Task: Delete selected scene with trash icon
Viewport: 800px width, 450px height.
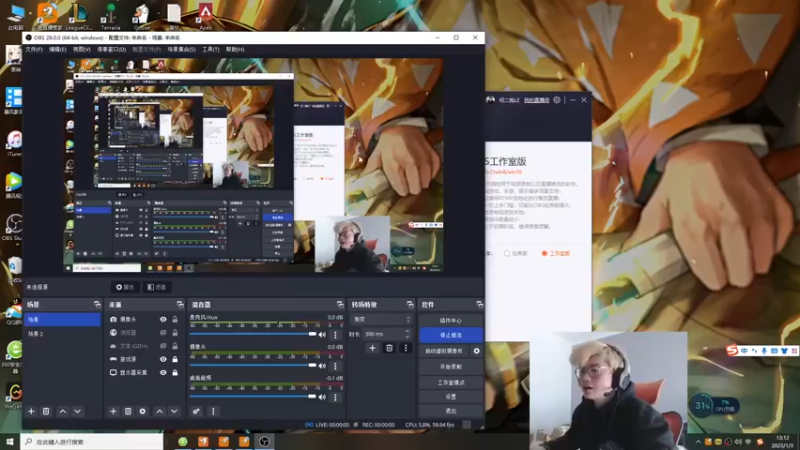Action: point(46,411)
